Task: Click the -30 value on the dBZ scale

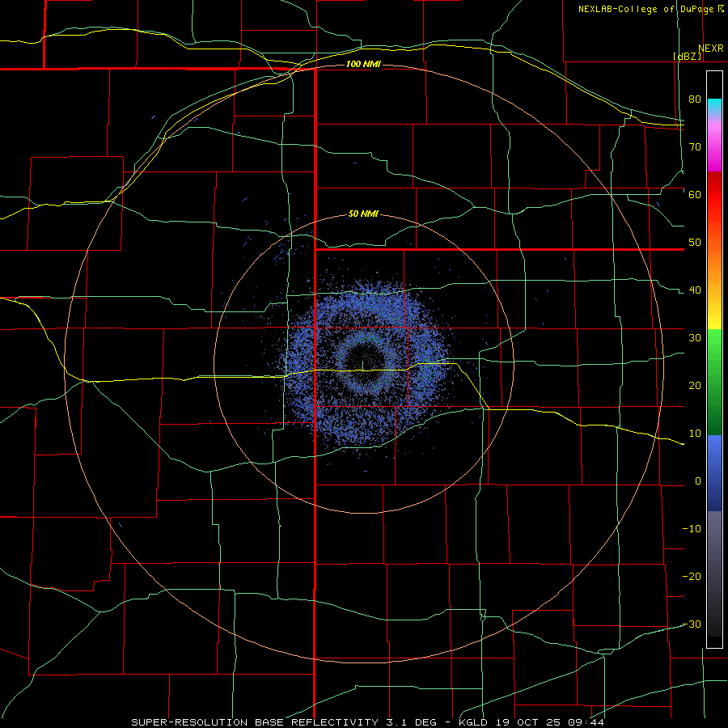Action: [x=692, y=624]
